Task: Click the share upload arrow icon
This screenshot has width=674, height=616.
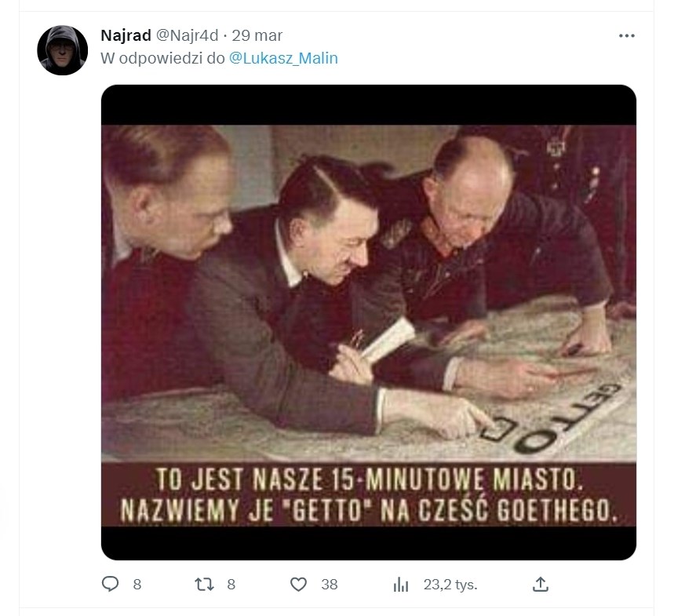Action: [540, 584]
